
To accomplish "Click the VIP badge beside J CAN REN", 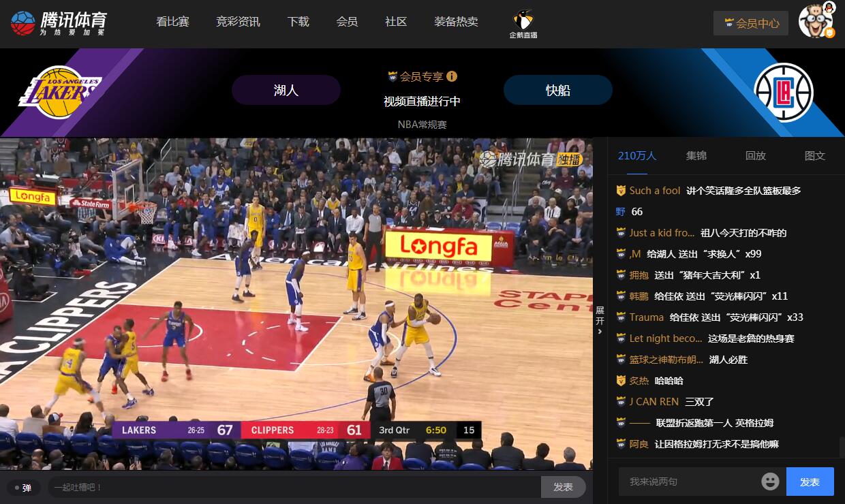I will pos(621,402).
